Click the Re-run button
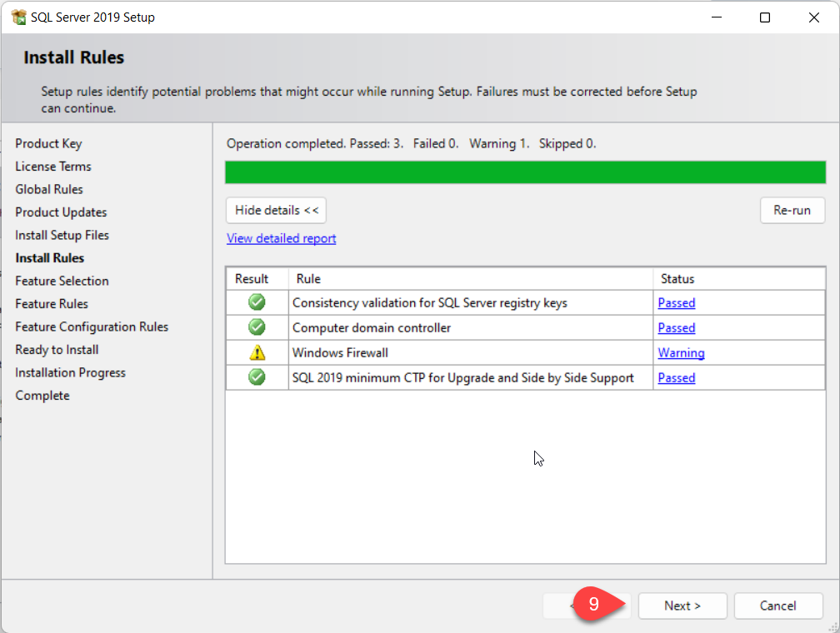 pyautogui.click(x=792, y=211)
